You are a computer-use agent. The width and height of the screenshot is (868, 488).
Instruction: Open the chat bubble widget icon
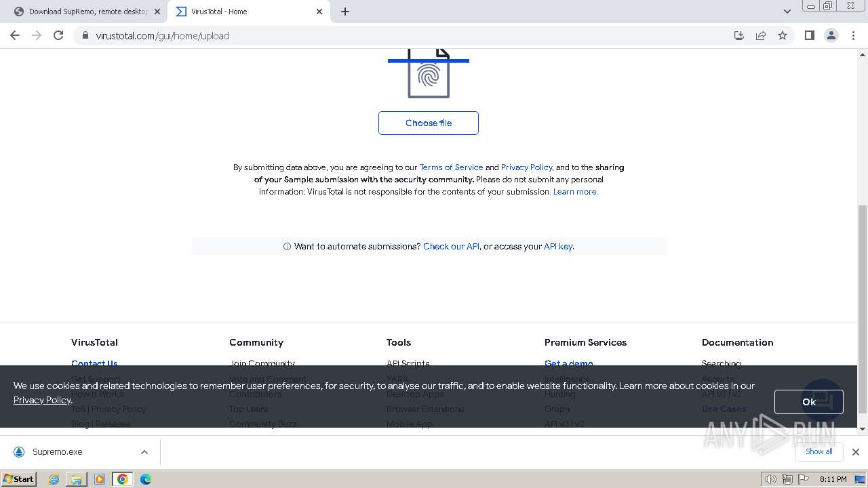[x=822, y=399]
